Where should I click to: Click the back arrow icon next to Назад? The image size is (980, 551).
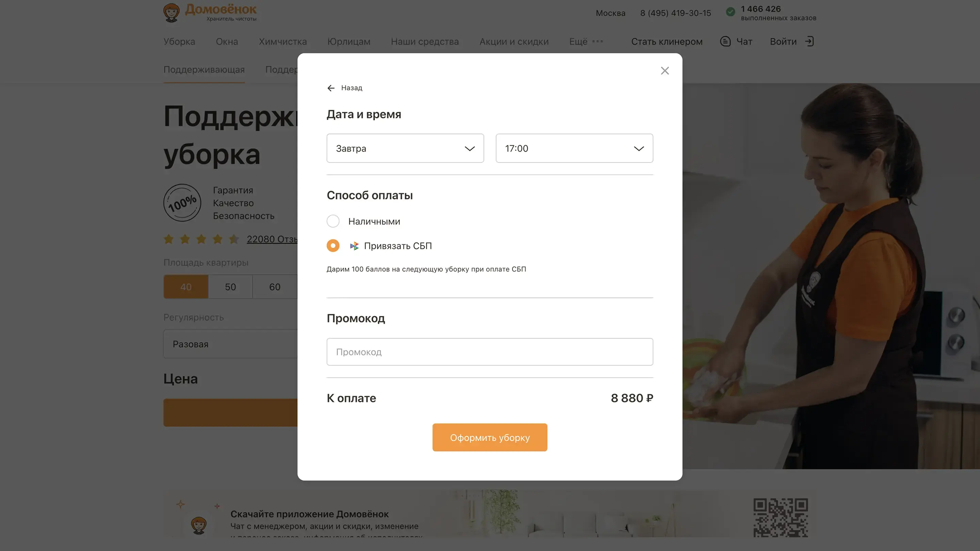coord(331,88)
